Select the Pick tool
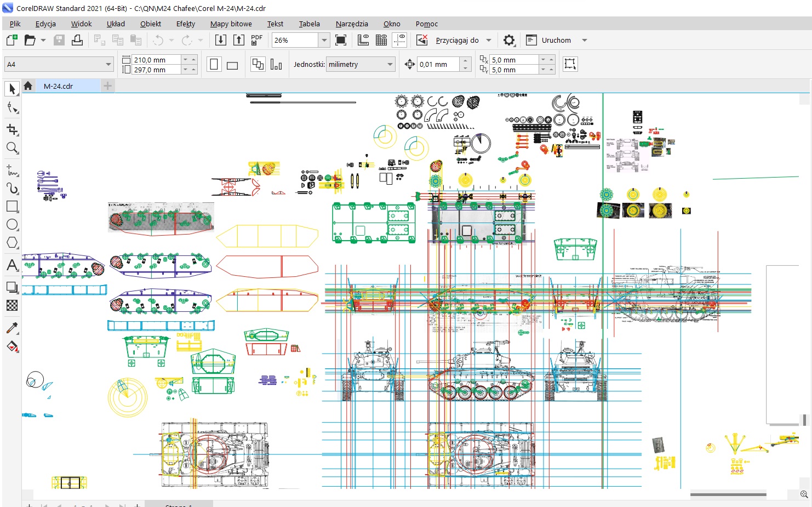The image size is (812, 507). (12, 89)
